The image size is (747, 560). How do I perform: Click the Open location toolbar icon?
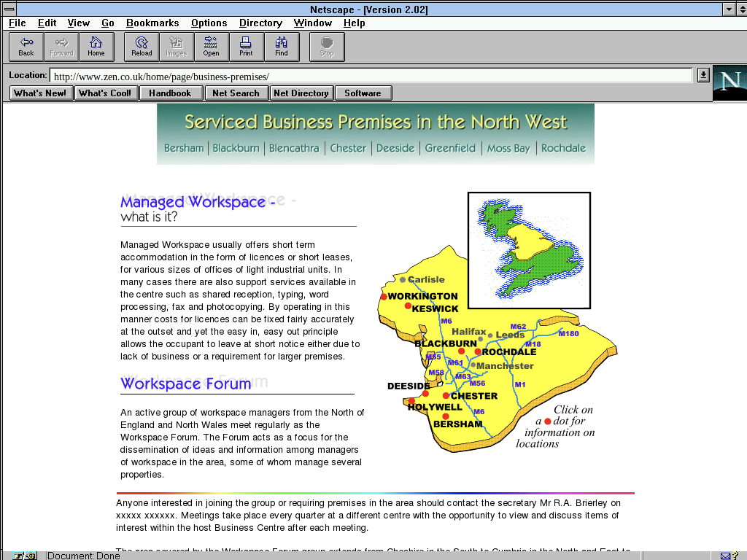pyautogui.click(x=211, y=47)
